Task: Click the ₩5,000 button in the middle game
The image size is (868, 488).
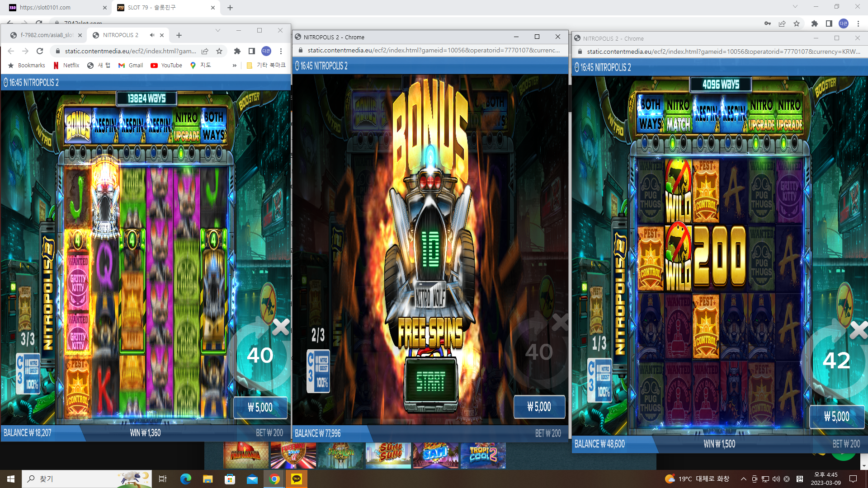Action: tap(539, 407)
